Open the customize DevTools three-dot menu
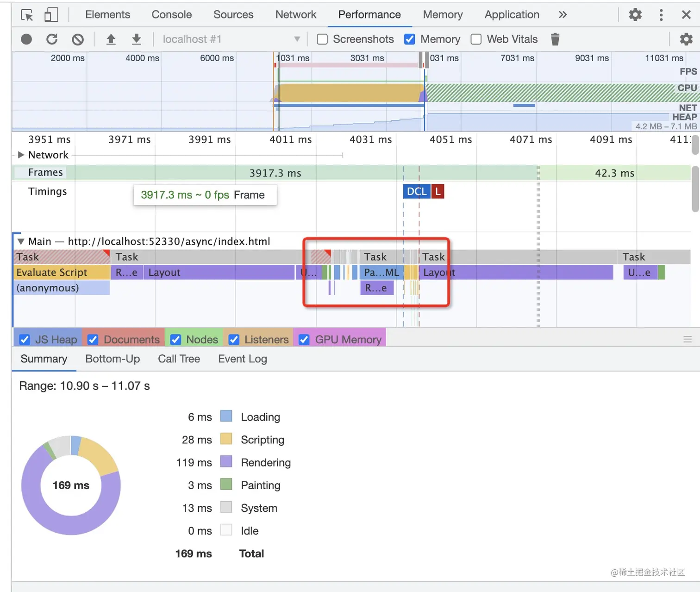 point(661,15)
